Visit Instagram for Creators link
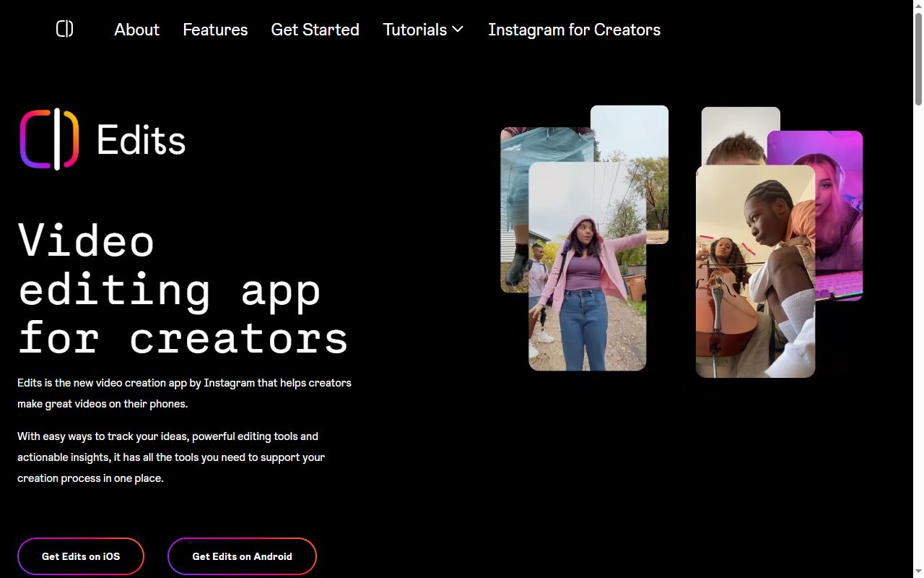This screenshot has width=924, height=578. click(575, 30)
